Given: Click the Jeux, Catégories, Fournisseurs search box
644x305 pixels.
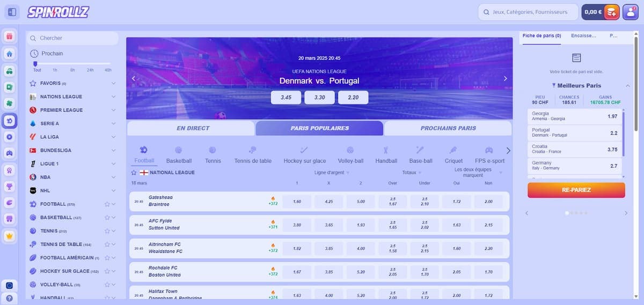Looking at the screenshot, I should point(528,12).
